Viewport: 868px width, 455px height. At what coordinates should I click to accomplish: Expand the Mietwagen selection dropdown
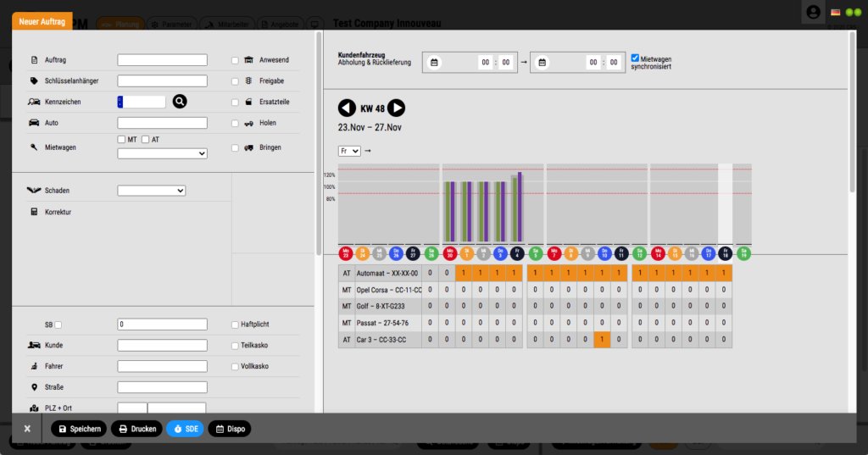[162, 153]
